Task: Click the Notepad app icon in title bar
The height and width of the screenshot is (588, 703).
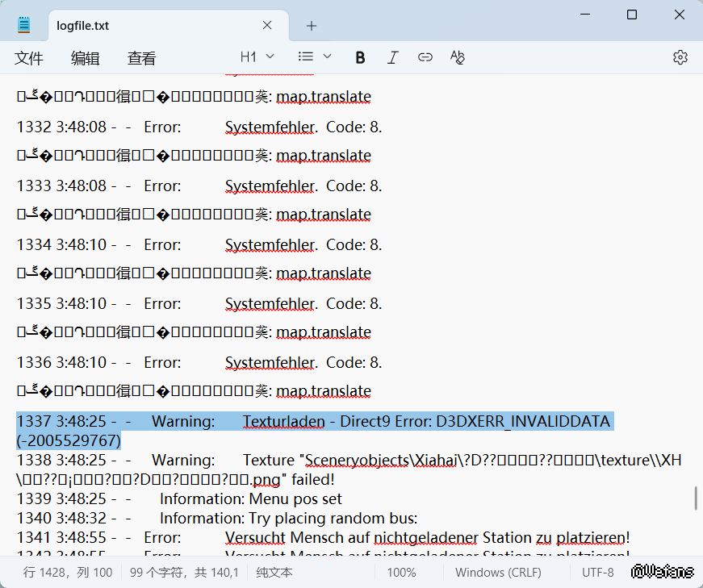Action: pyautogui.click(x=24, y=25)
